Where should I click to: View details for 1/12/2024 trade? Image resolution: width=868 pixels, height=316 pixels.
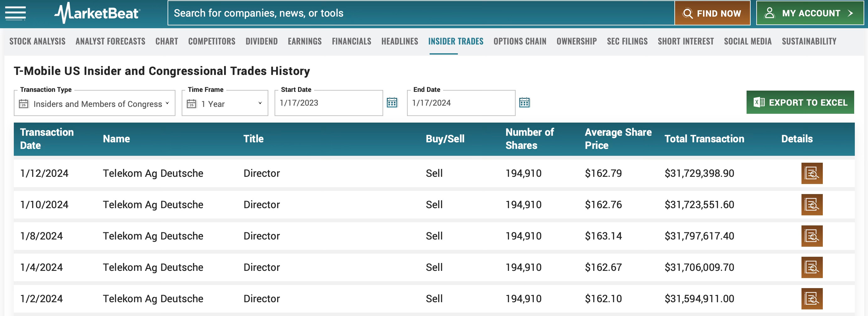(x=812, y=173)
